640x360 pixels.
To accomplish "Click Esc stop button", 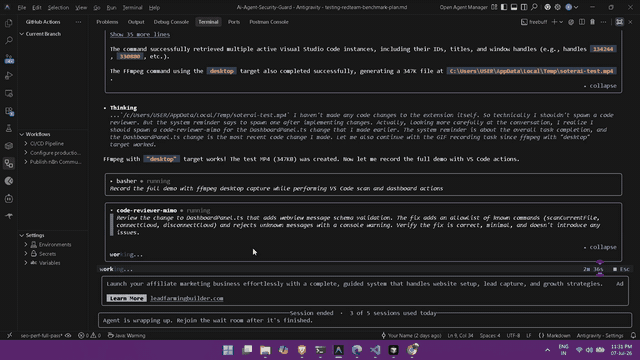I will pyautogui.click(x=621, y=269).
